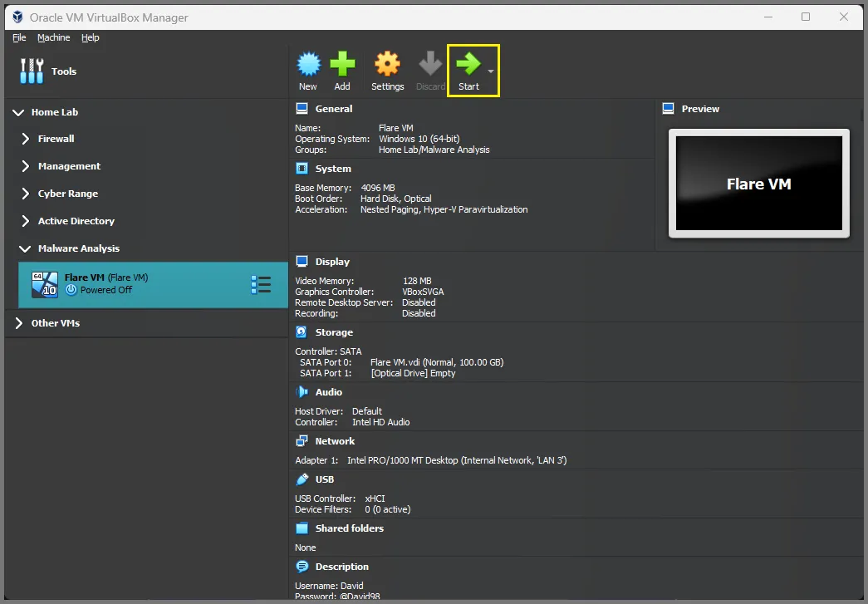Click 'Windows 10 (64-bit)' operating system value
868x604 pixels.
(x=419, y=139)
